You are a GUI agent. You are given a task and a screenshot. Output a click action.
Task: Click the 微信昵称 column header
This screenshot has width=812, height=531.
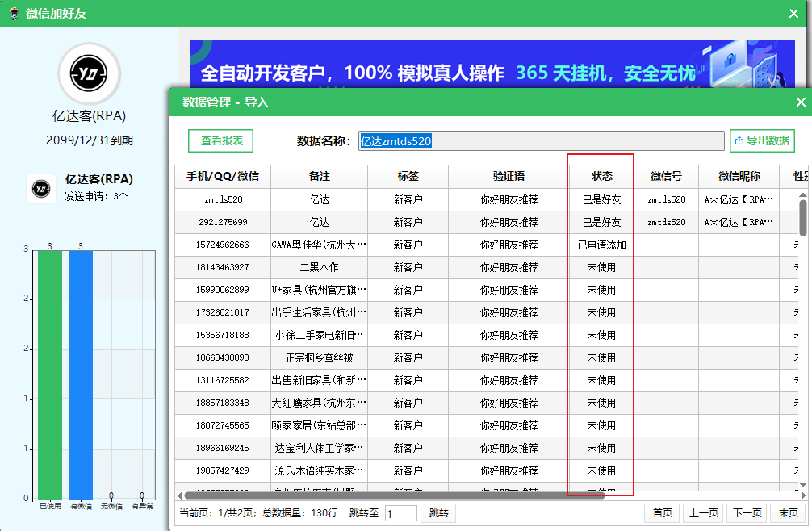tap(739, 176)
